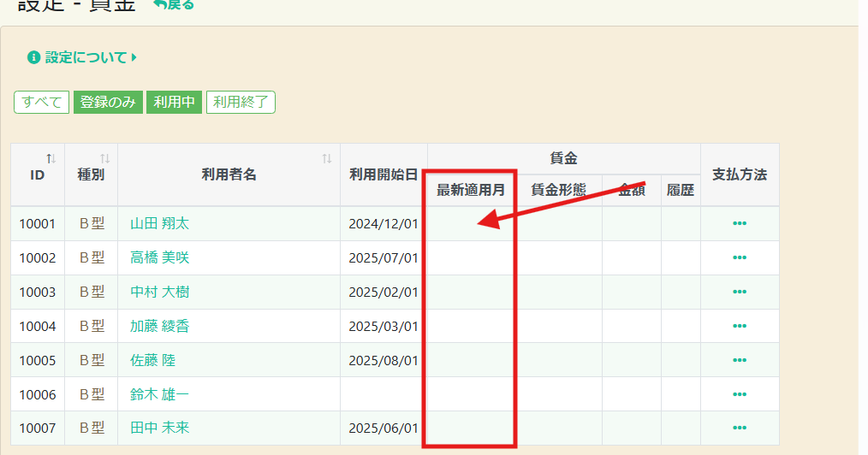Open payment options for 高橋 美咲
The image size is (868, 455).
click(x=740, y=257)
